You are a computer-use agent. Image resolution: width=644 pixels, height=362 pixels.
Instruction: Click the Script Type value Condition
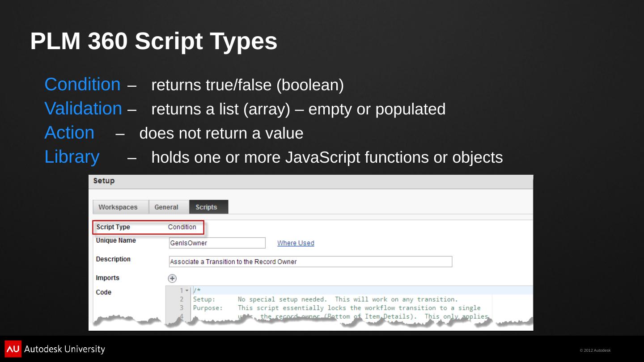[x=182, y=227]
